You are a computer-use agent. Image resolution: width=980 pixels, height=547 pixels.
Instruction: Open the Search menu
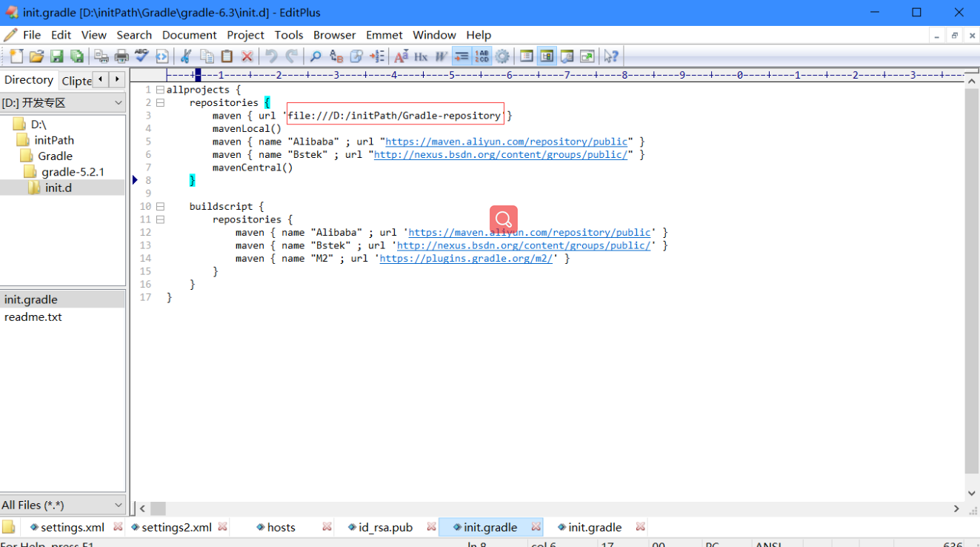(x=134, y=35)
